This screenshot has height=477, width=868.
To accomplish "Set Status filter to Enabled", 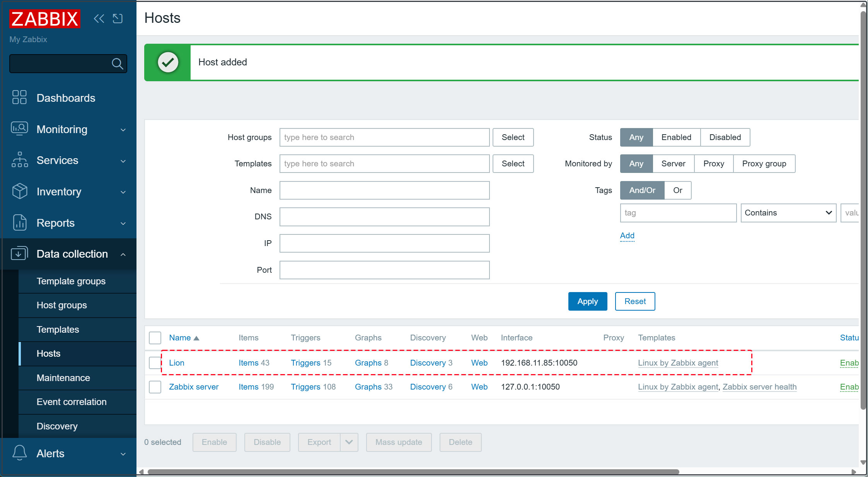I will point(676,137).
